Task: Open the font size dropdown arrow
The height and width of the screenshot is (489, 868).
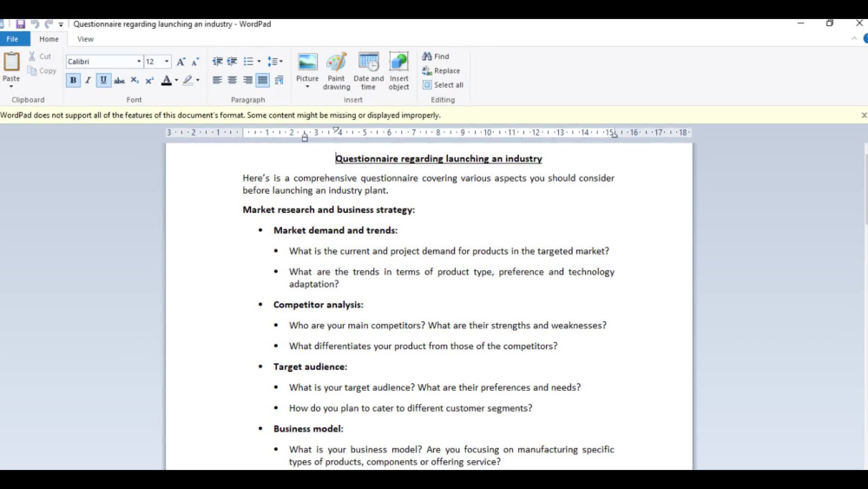Action: click(x=167, y=62)
